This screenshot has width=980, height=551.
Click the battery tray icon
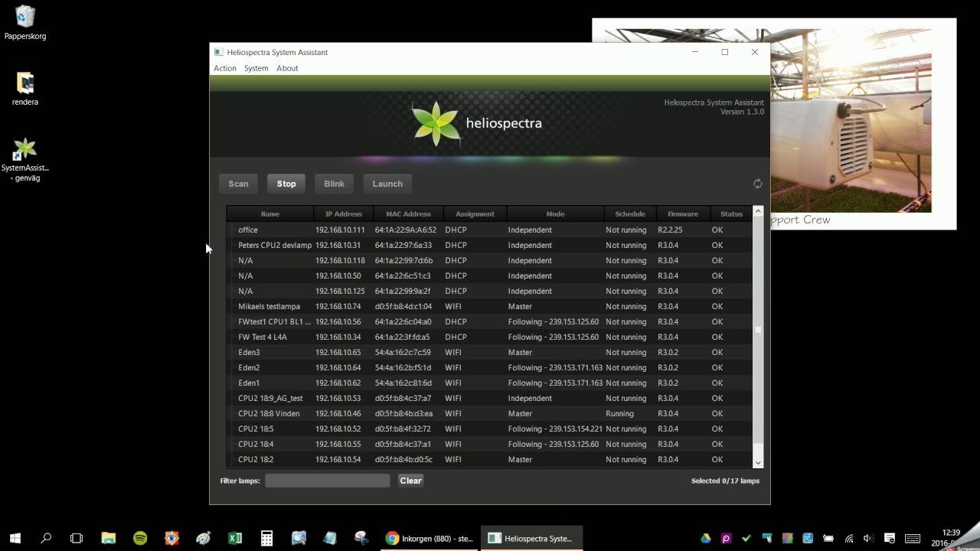point(828,538)
